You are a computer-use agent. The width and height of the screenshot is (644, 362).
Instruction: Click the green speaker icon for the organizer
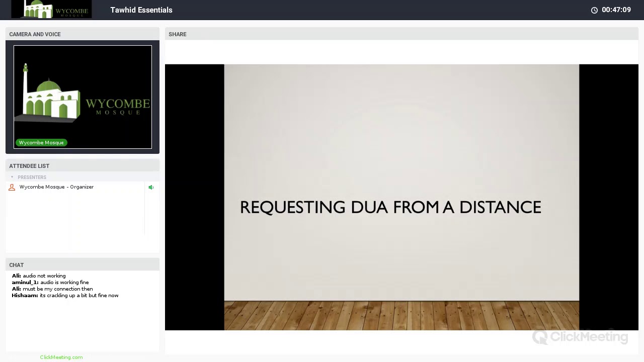151,187
